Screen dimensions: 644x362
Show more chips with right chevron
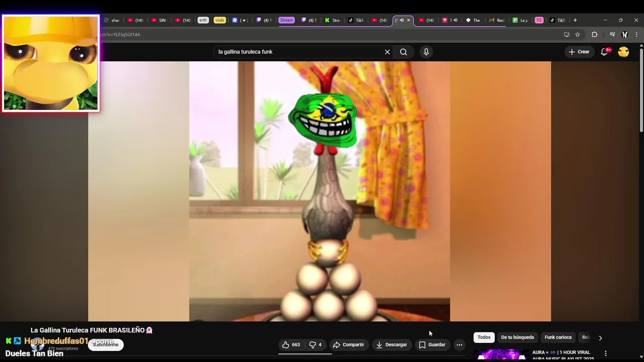(x=600, y=338)
